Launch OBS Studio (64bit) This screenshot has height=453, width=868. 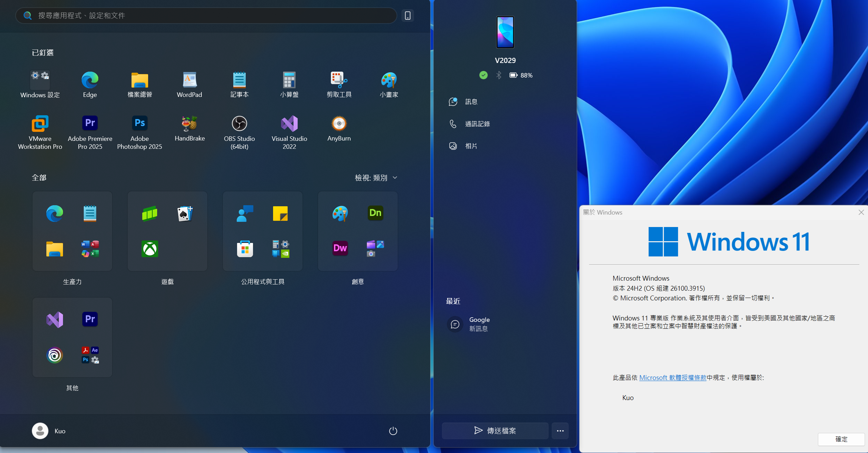point(239,132)
